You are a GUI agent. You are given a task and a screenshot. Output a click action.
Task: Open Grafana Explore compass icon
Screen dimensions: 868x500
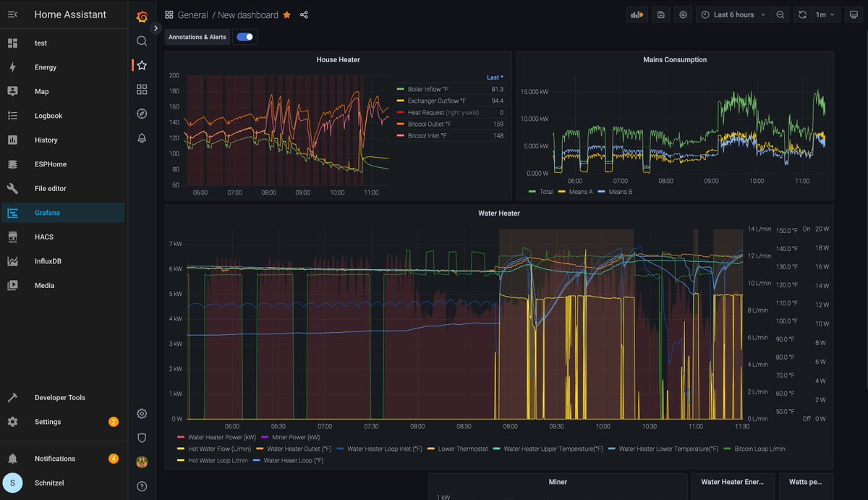[142, 114]
